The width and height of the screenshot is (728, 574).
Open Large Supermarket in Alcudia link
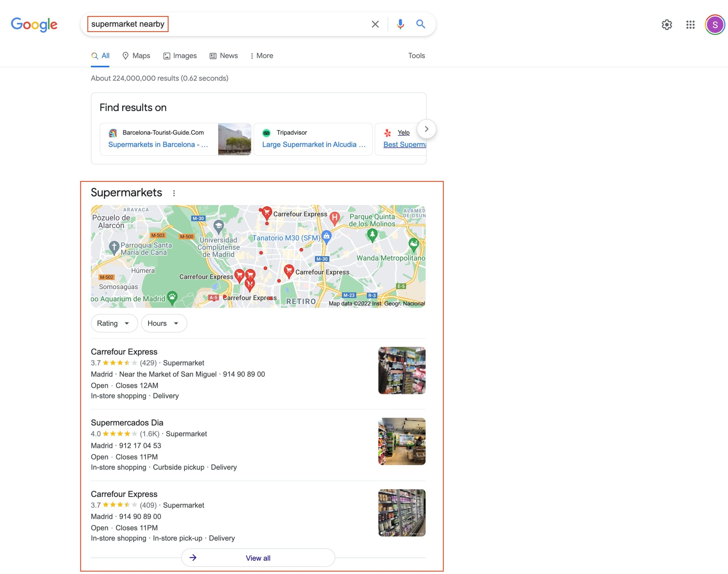[314, 145]
